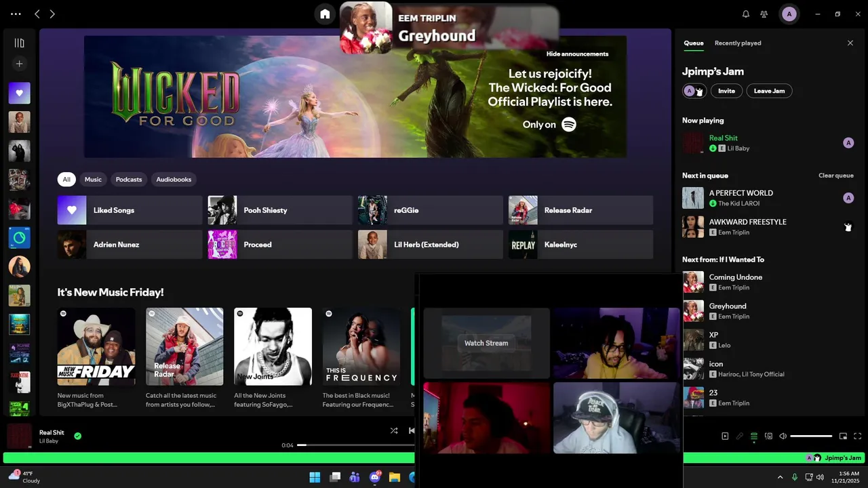
Task: Leave the current Jam session
Action: tap(769, 91)
